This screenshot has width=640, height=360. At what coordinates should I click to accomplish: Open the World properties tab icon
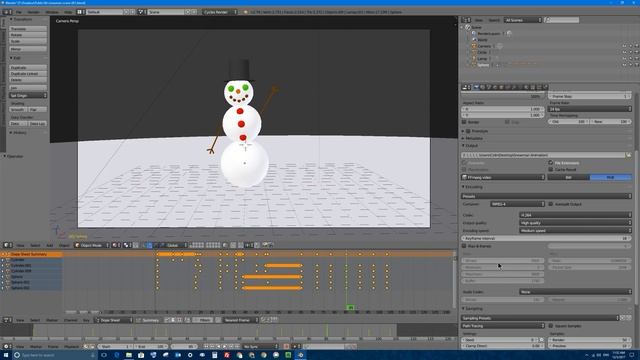pos(495,87)
